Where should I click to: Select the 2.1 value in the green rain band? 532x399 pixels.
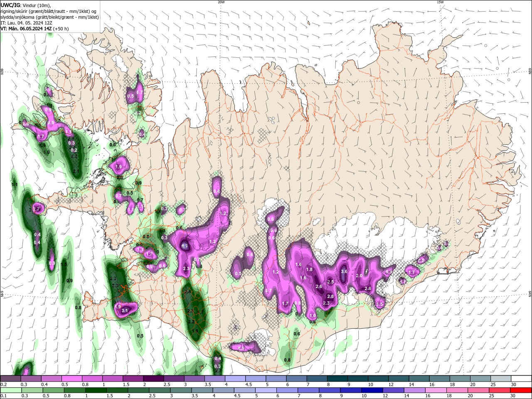[x=76, y=171]
